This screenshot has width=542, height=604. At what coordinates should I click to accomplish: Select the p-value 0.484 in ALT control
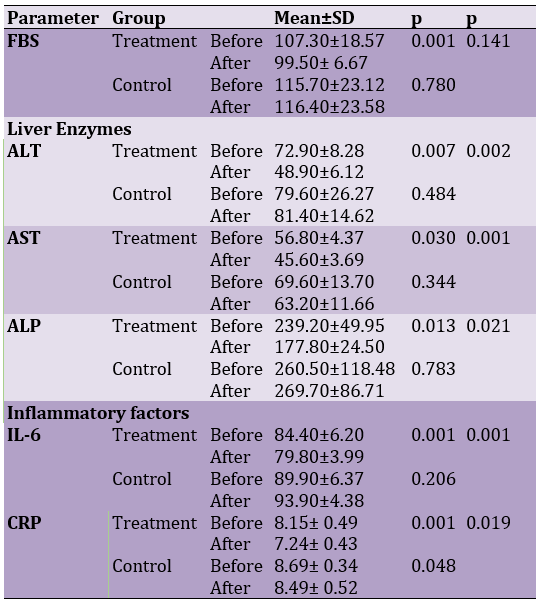tap(433, 194)
